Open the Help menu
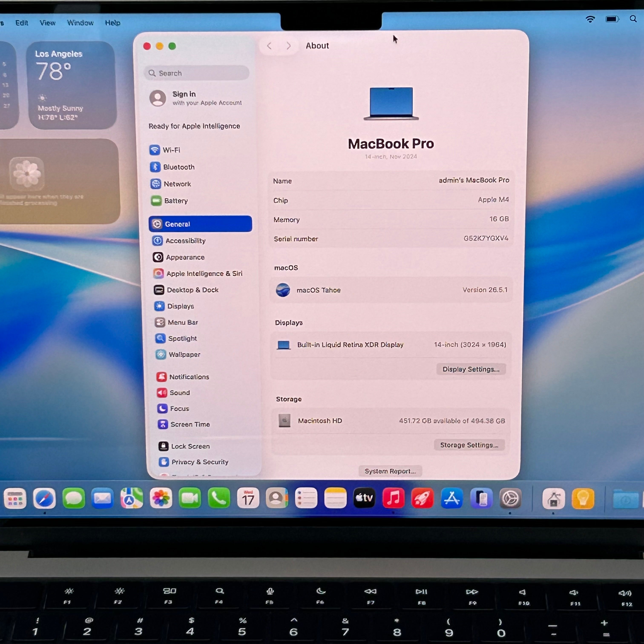 [x=113, y=23]
